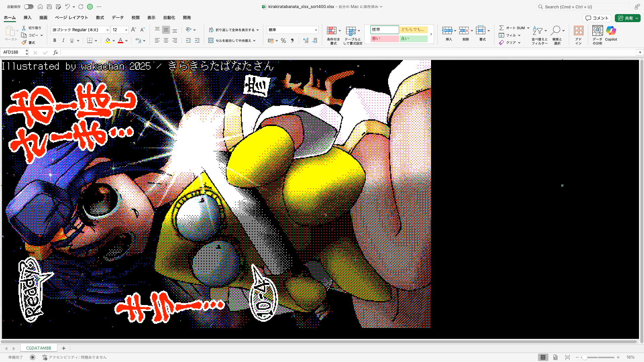Viewport: 644px width, 362px height.
Task: Click the Percent style icon
Action: [x=283, y=41]
